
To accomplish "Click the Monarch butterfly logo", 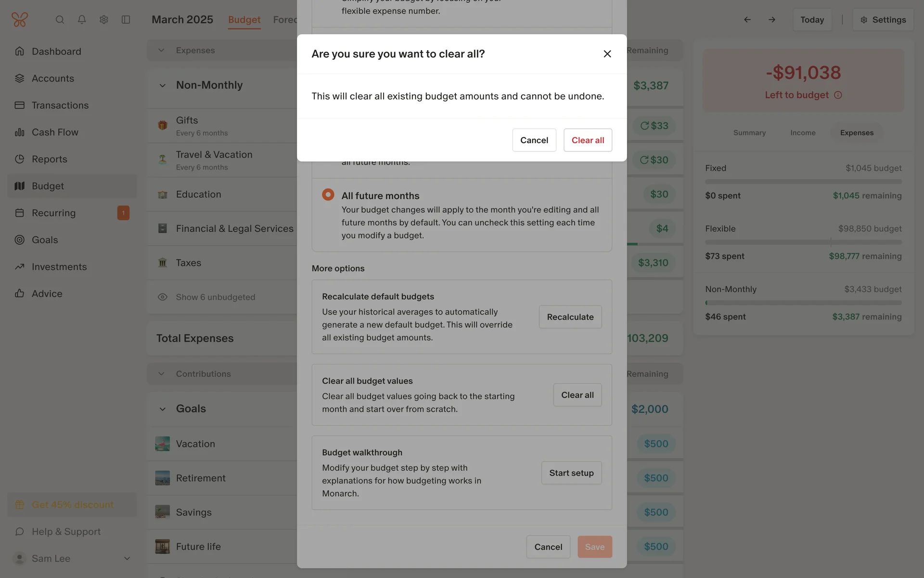I will point(20,20).
